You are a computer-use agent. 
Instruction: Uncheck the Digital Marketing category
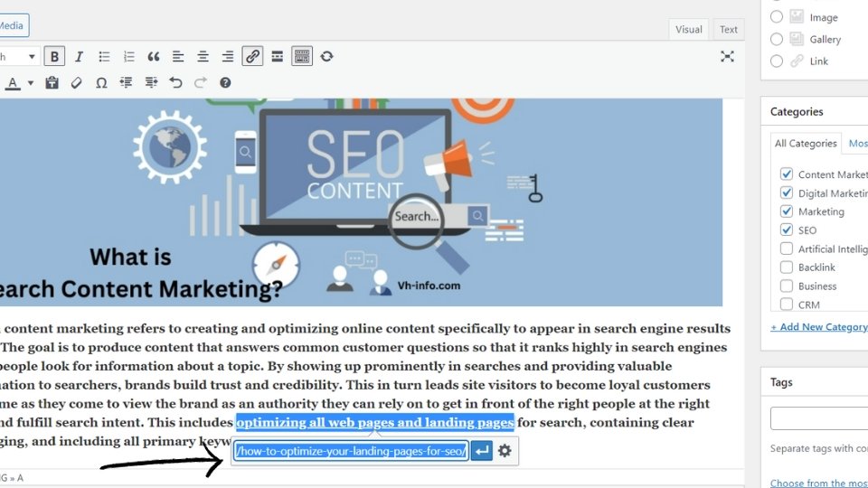pos(786,192)
